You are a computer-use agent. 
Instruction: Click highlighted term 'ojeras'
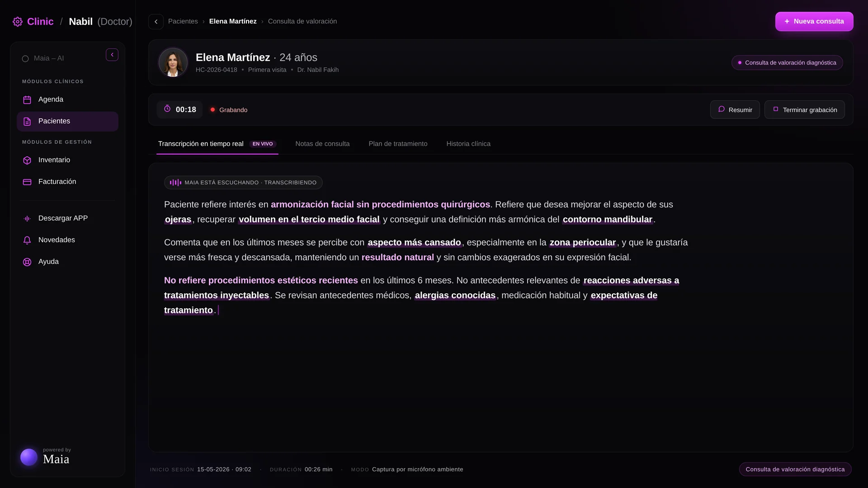click(178, 220)
